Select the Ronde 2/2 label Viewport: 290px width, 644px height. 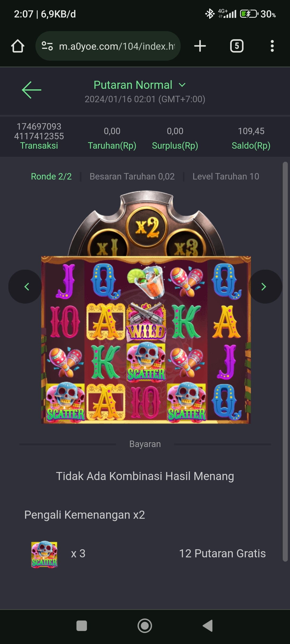pyautogui.click(x=51, y=176)
